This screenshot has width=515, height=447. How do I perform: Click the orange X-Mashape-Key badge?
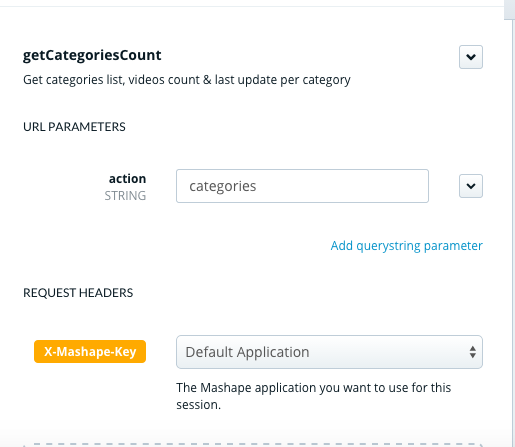click(x=90, y=351)
